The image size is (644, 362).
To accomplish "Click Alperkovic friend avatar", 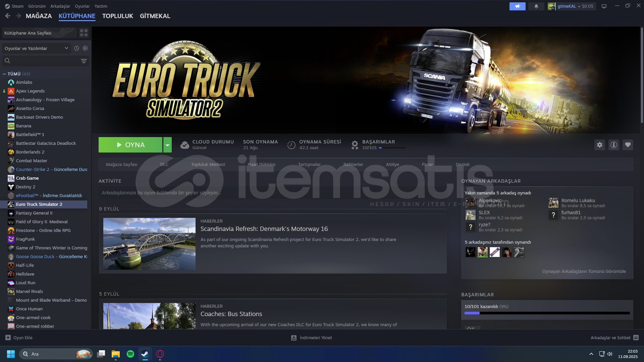I will click(471, 203).
